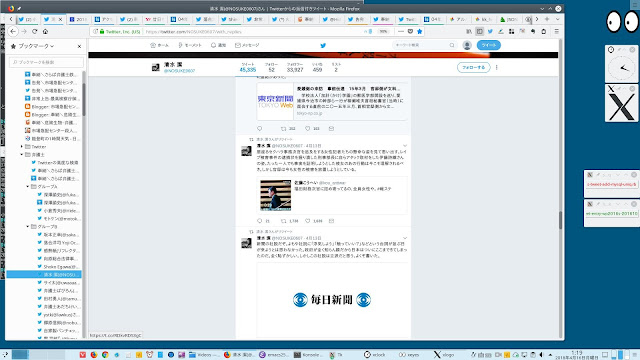Click the xclock taskbar entry

tap(375, 355)
